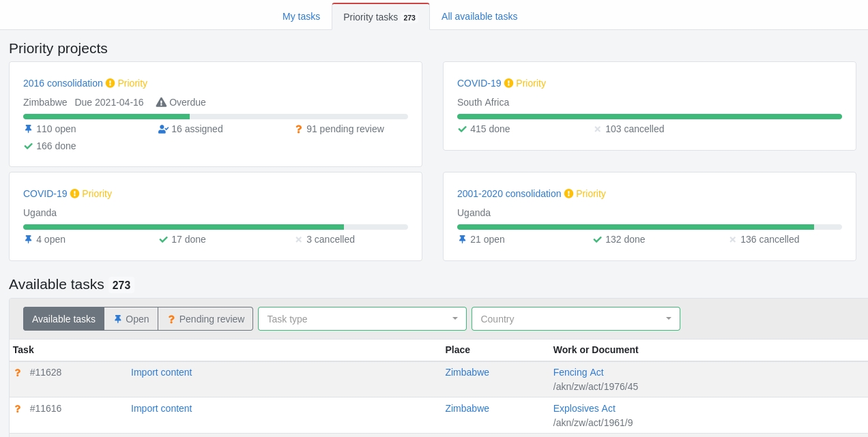
Task: Open the 2001-2020 consolidation project link
Action: (508, 194)
